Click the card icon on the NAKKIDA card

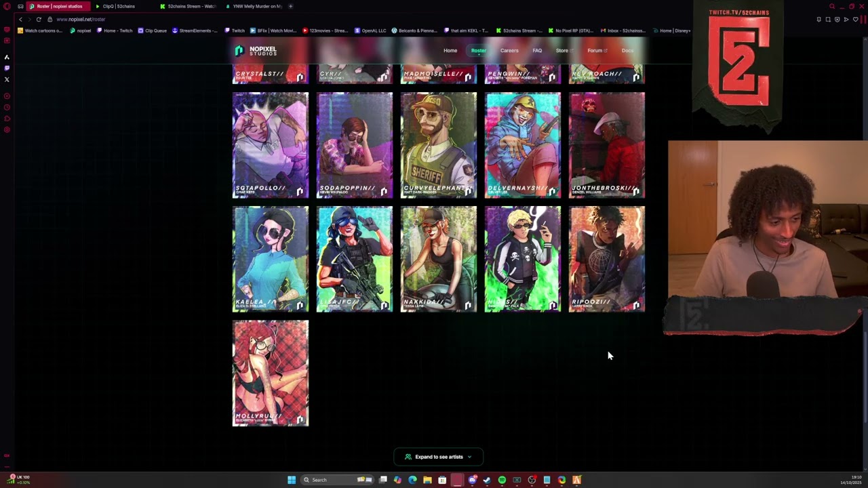468,306
